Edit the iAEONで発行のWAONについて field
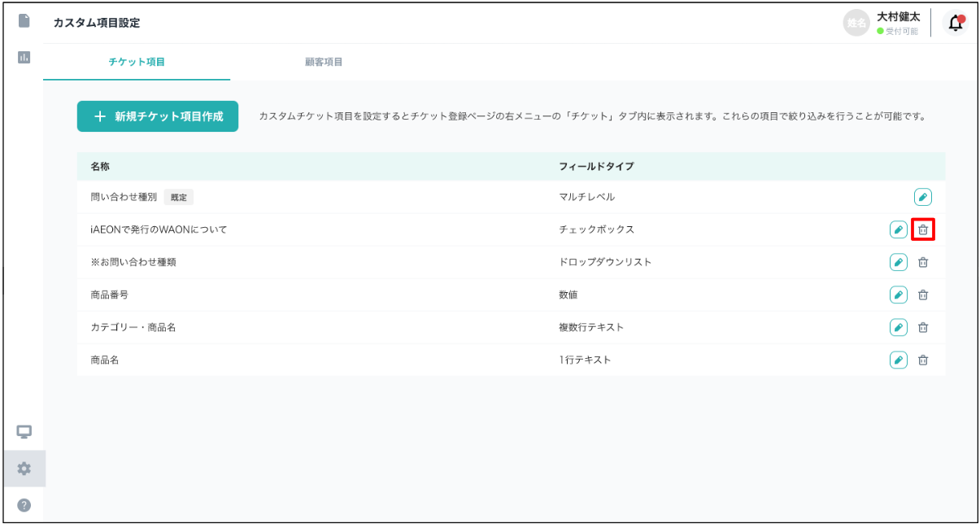 898,229
